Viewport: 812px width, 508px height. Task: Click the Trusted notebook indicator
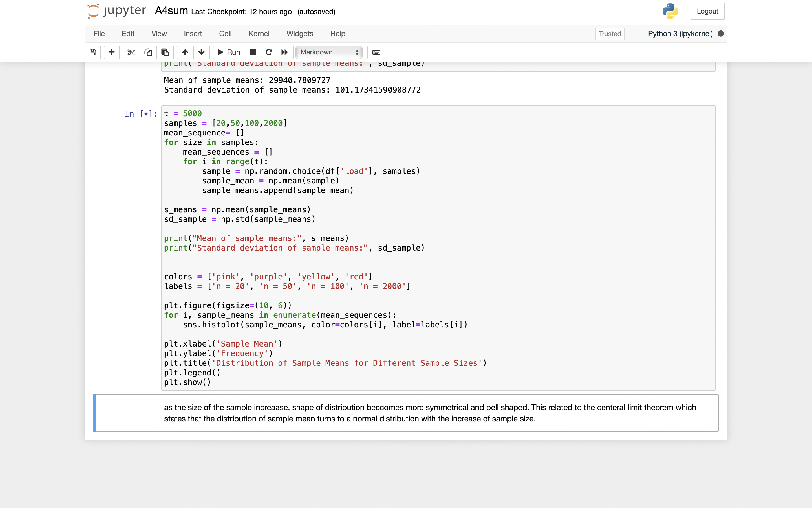tap(610, 34)
